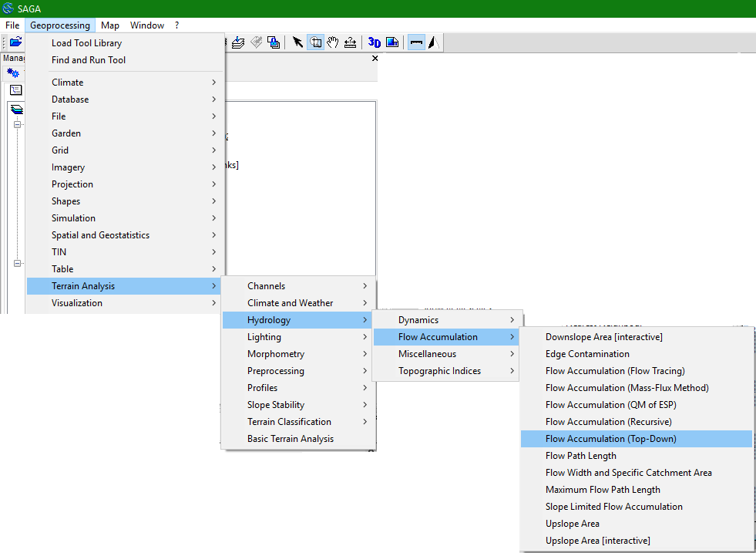This screenshot has height=553, width=756.
Task: Open the Dynamics submenu
Action: (447, 320)
